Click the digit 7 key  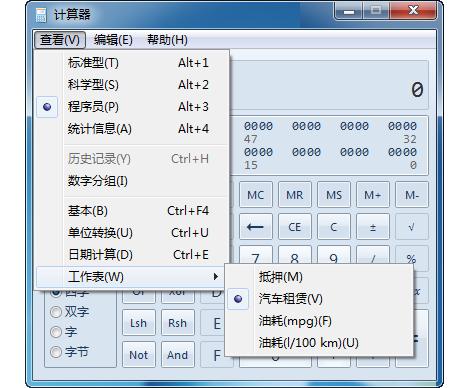[256, 255]
